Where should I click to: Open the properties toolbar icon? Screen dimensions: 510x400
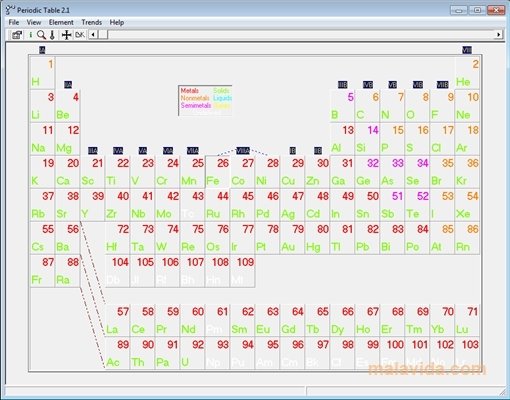tap(16, 35)
